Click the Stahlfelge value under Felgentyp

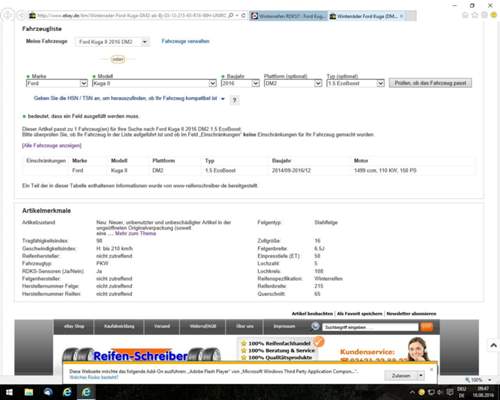point(326,222)
